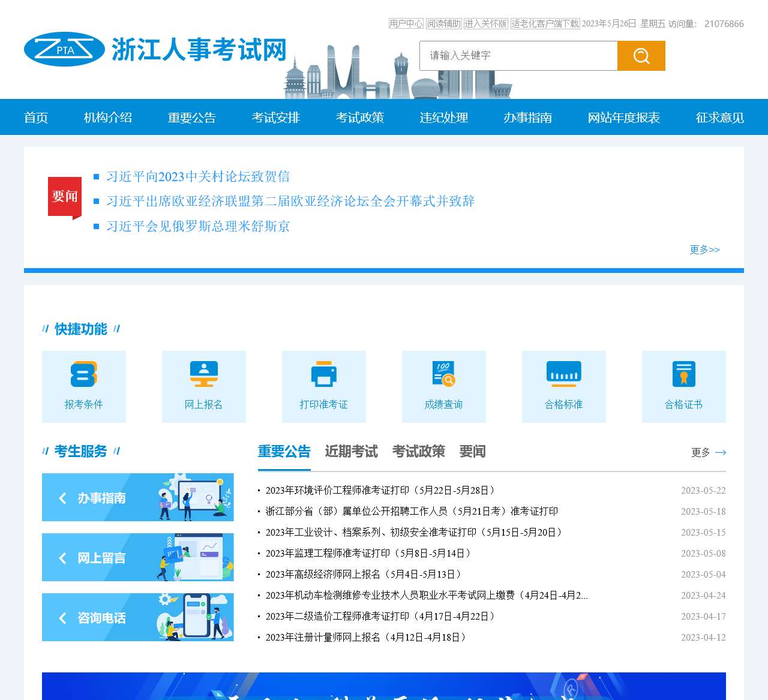Viewport: 768px width, 700px height.
Task: Open the 报考条件 quick function icon
Action: click(84, 375)
